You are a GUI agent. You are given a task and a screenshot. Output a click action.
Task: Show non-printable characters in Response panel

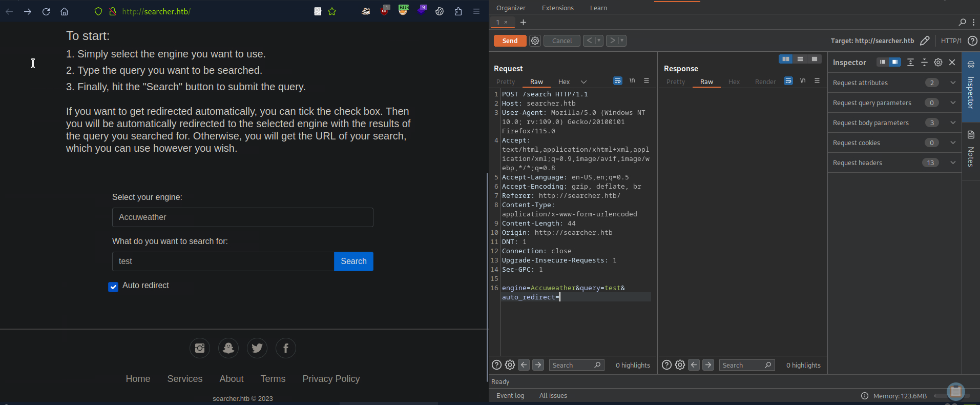803,80
